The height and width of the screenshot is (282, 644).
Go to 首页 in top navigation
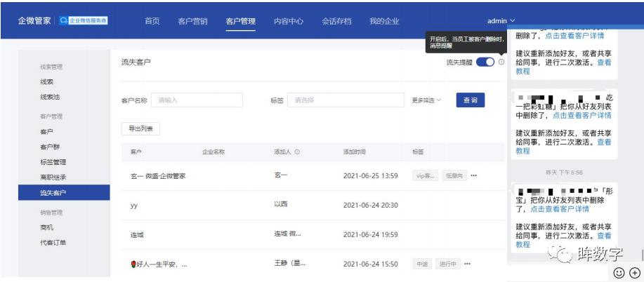coord(152,21)
